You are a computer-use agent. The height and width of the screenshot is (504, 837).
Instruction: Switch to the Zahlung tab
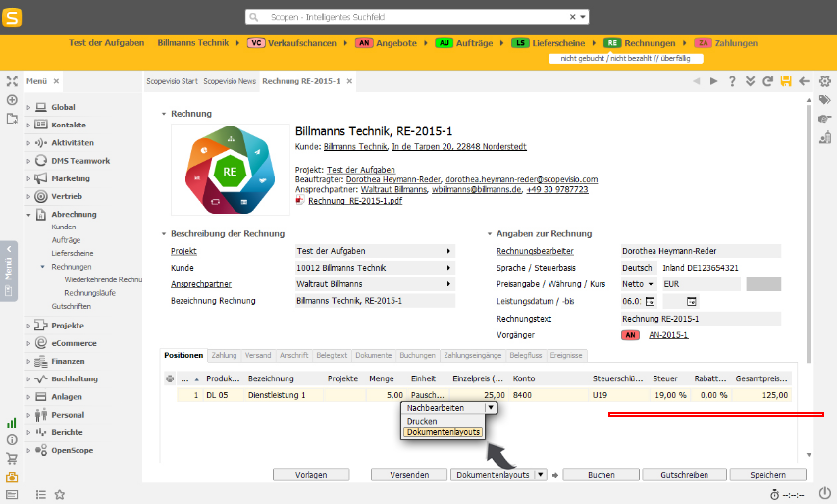(x=224, y=355)
